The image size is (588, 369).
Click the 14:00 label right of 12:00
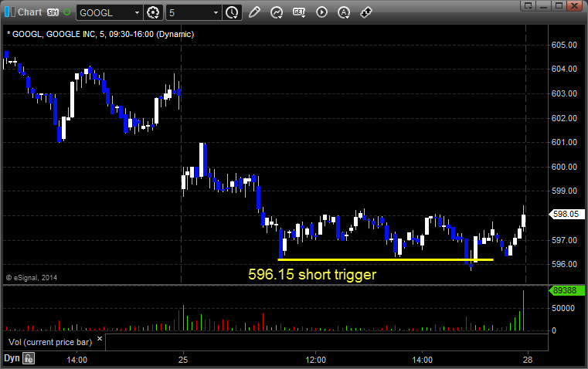pos(422,360)
